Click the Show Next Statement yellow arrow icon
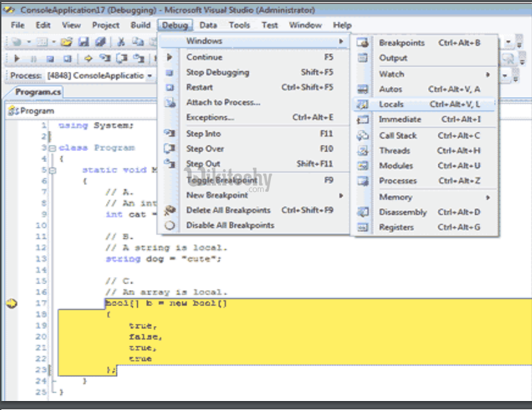The width and height of the screenshot is (532, 410). pos(88,59)
